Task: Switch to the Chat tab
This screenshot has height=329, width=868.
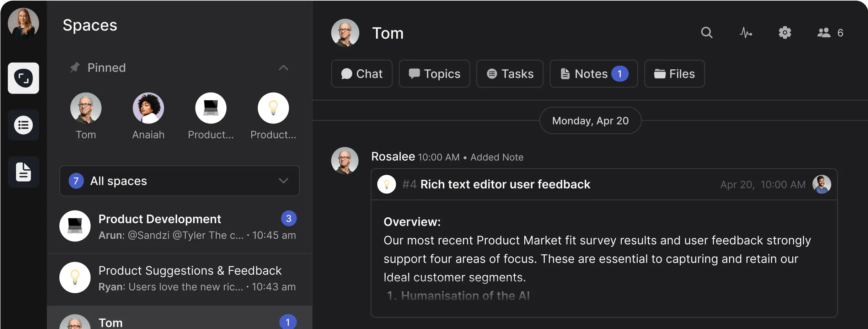Action: [362, 74]
